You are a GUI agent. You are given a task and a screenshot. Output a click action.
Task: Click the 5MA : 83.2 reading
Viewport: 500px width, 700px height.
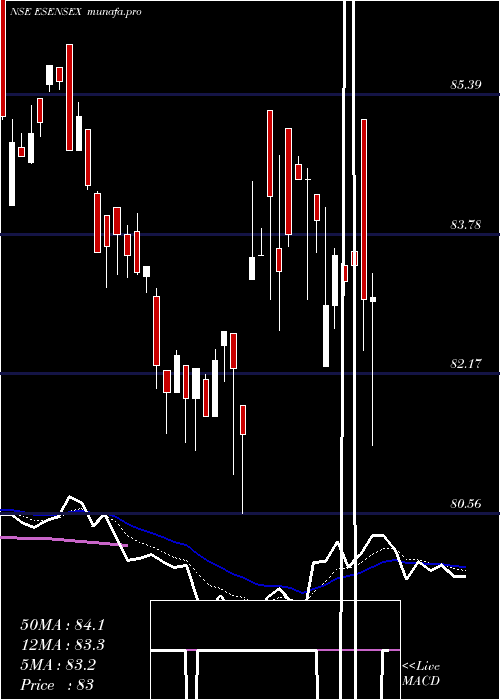(58, 665)
